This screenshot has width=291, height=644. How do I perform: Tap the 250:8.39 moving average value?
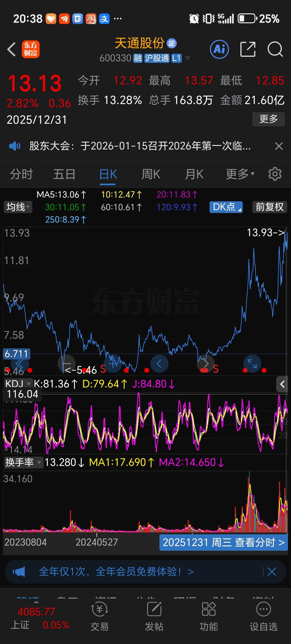pyautogui.click(x=66, y=220)
